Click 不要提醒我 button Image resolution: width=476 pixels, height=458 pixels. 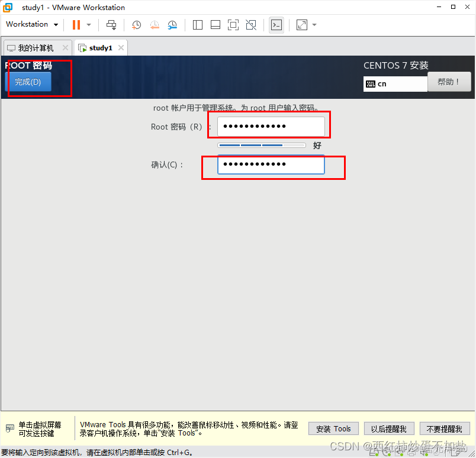point(445,428)
